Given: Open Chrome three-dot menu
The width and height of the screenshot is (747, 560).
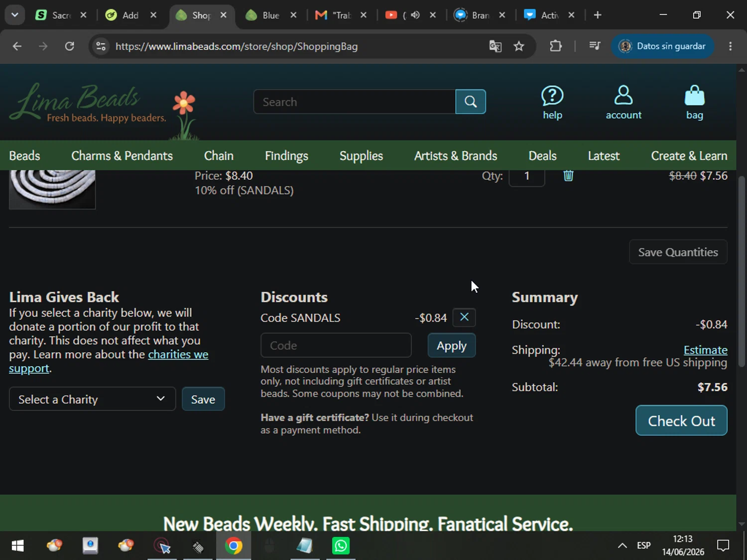Looking at the screenshot, I should (x=731, y=46).
